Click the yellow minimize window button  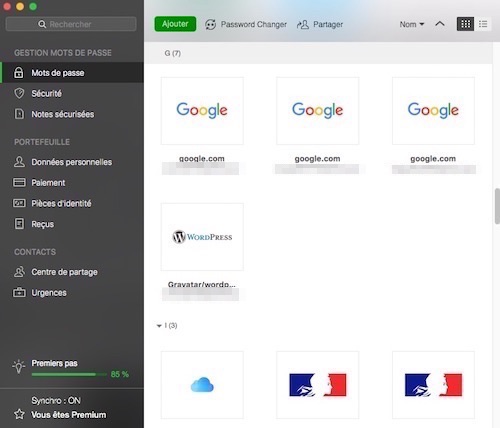click(x=20, y=6)
